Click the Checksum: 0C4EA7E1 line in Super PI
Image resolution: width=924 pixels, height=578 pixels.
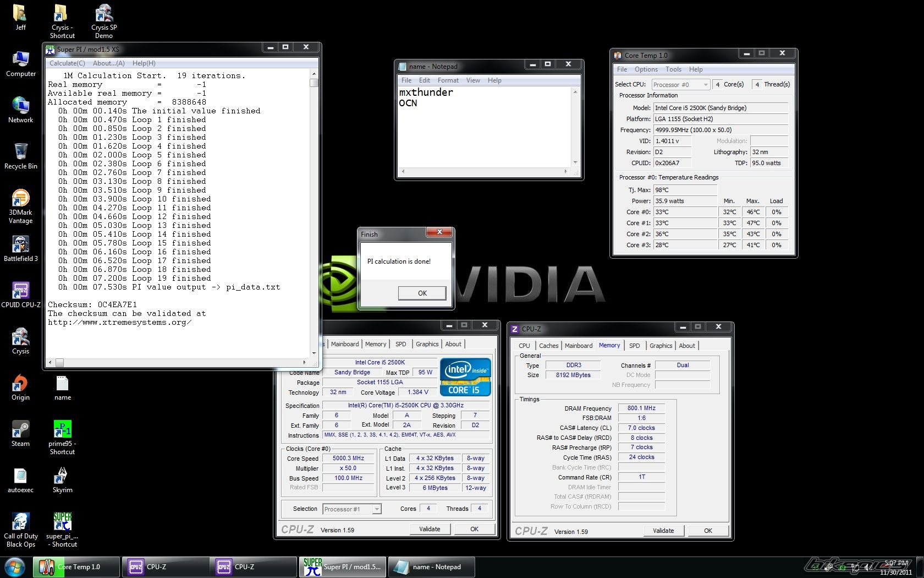click(x=92, y=304)
